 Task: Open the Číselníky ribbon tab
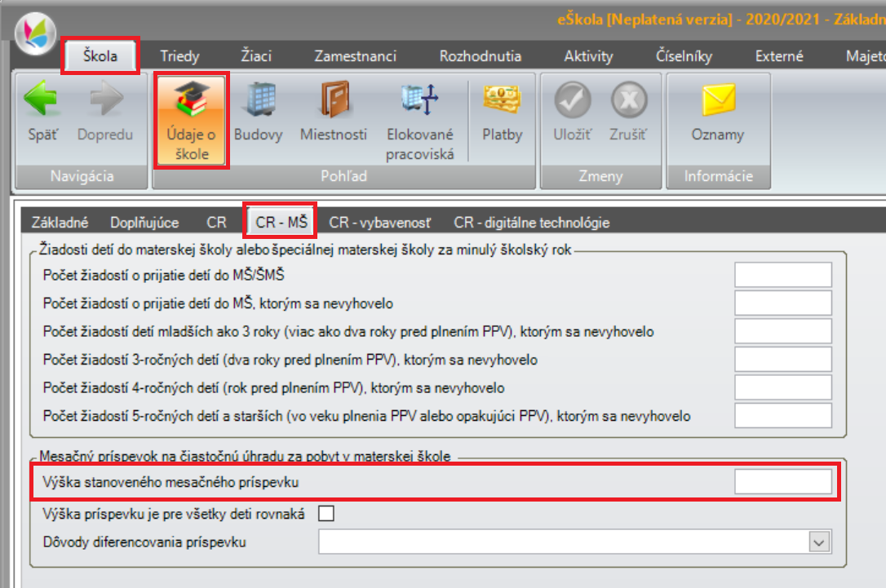(x=684, y=56)
